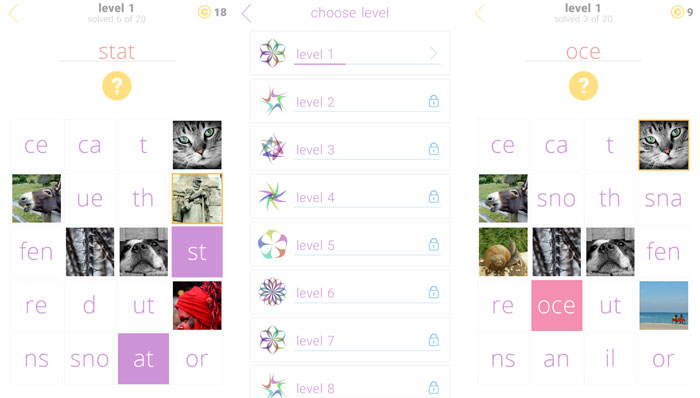
Task: Go back from the stat puzzle screen
Action: point(13,13)
